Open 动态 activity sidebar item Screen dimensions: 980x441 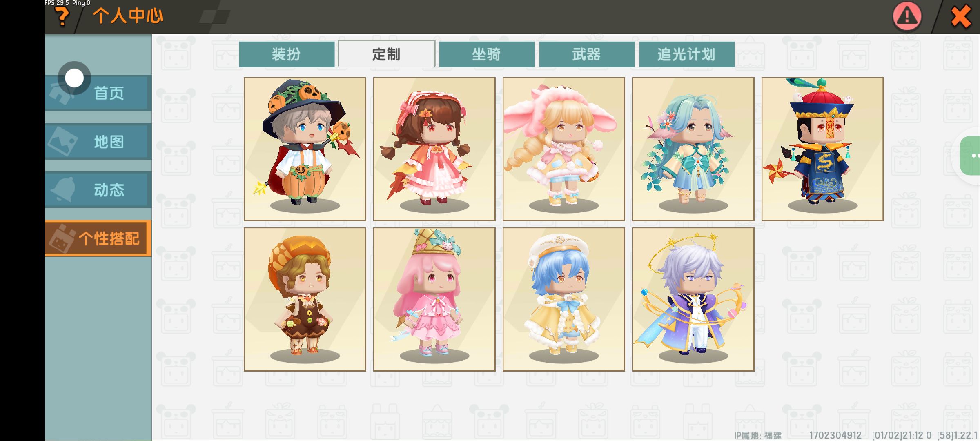(x=98, y=190)
